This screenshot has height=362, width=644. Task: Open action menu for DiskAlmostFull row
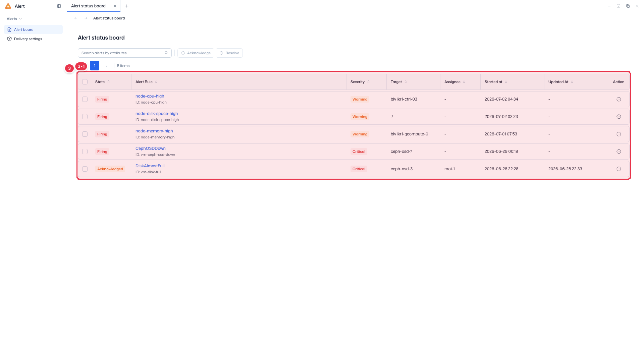(619, 169)
